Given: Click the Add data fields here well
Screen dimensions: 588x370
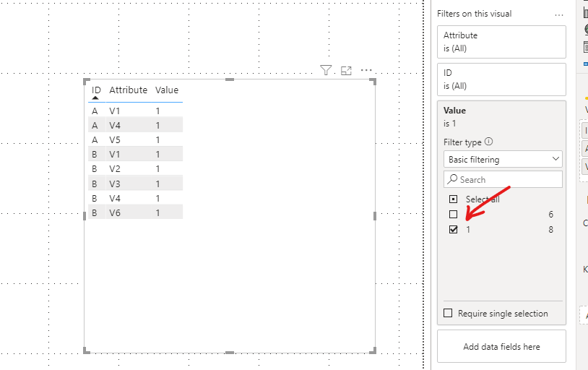Looking at the screenshot, I should (x=501, y=346).
